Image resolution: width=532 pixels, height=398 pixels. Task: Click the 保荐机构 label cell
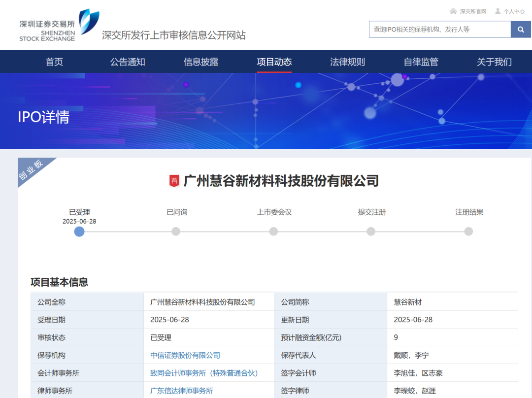pyautogui.click(x=87, y=355)
